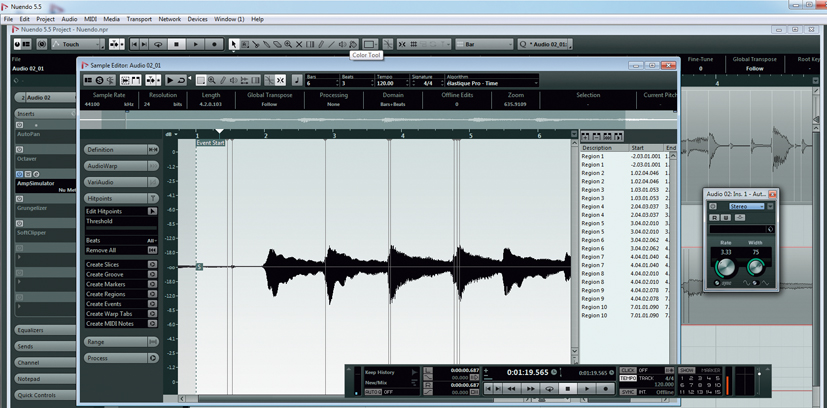
Task: Start audition playback in Sample Editor toolbar
Action: 170,80
